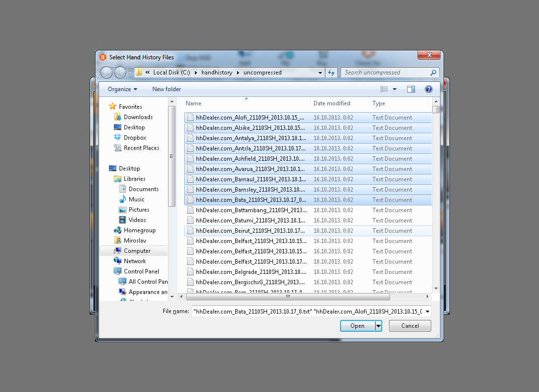This screenshot has height=392, width=539.
Task: Click the Search uncompressed input field
Action: (x=385, y=73)
